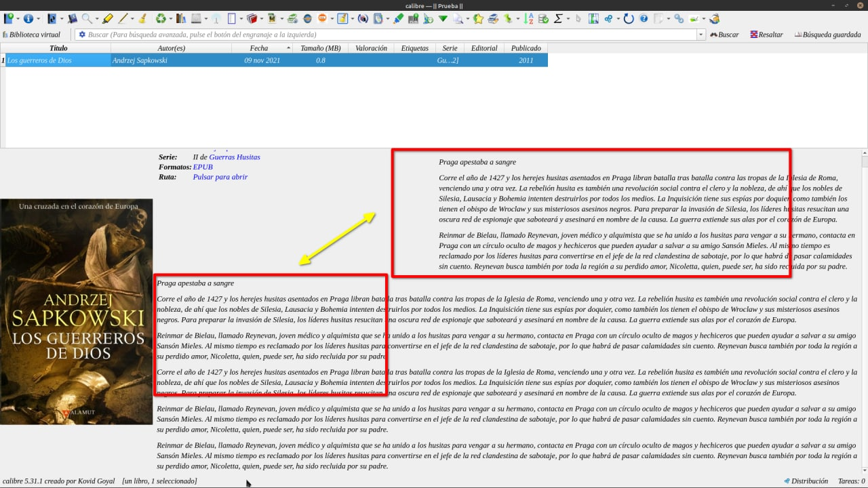Viewport: 868px width, 488px height.
Task: Select the Los guerreros de Dios title cell
Action: [58, 60]
